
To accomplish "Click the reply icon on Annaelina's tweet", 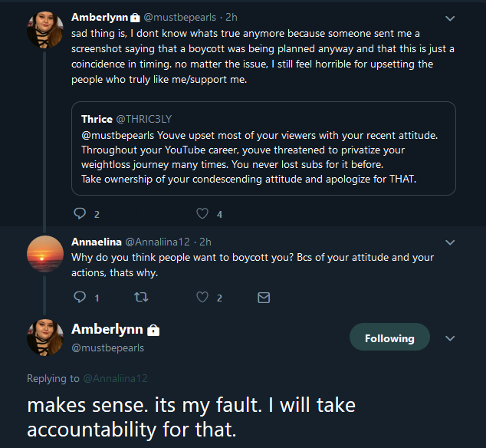I will click(80, 297).
